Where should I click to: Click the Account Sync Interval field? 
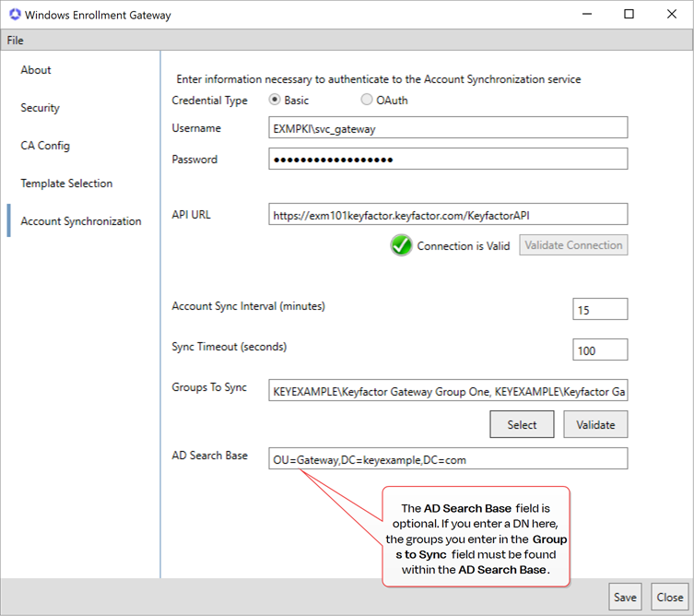(599, 310)
